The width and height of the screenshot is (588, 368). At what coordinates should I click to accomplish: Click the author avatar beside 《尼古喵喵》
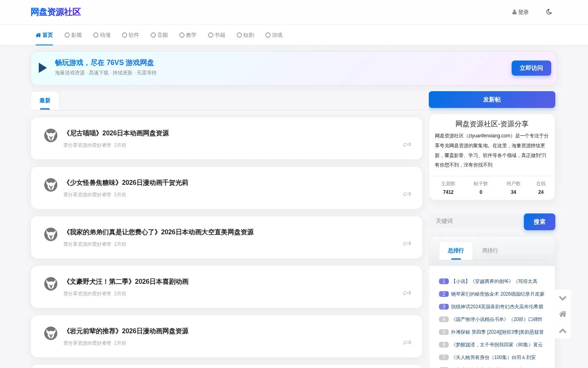(51, 135)
